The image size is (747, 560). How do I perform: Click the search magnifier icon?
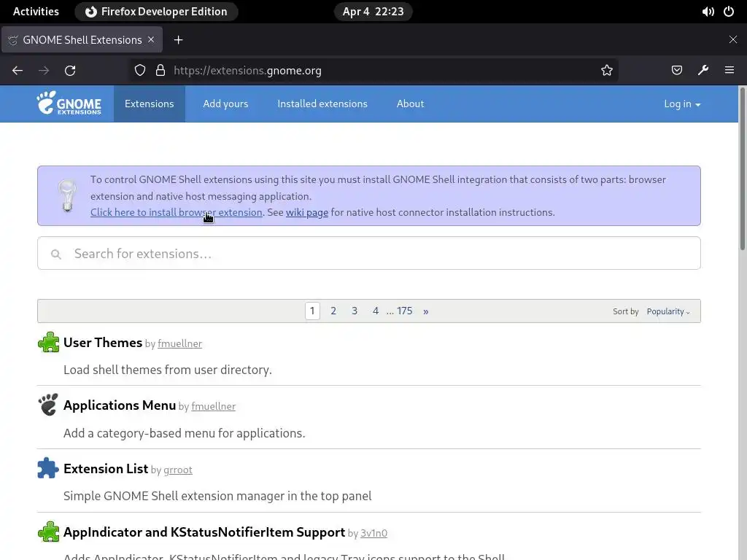(x=56, y=254)
